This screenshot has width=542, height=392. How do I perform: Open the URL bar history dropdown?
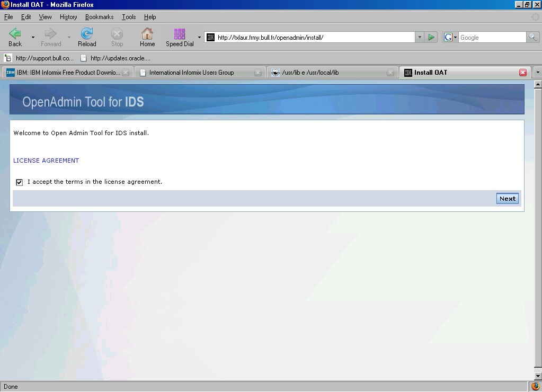point(420,37)
